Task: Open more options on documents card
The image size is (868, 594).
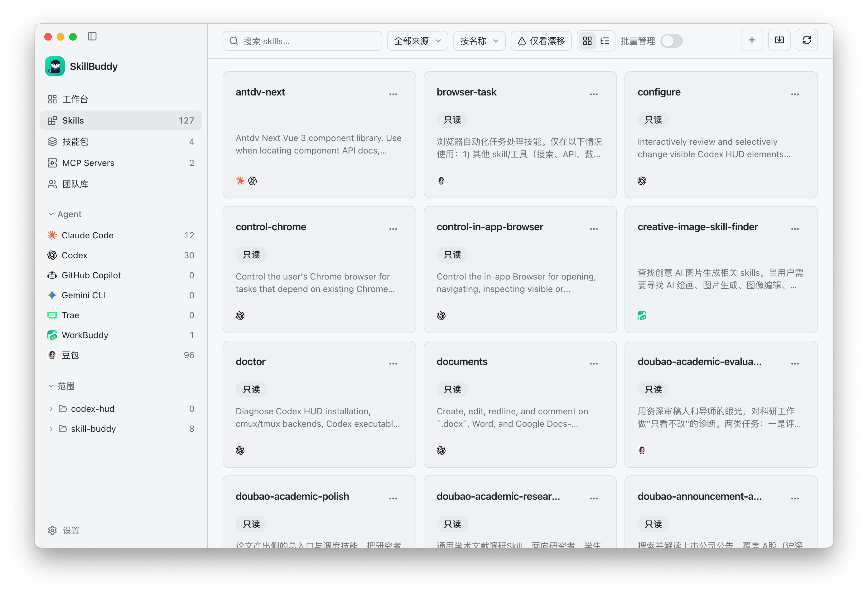Action: click(594, 364)
